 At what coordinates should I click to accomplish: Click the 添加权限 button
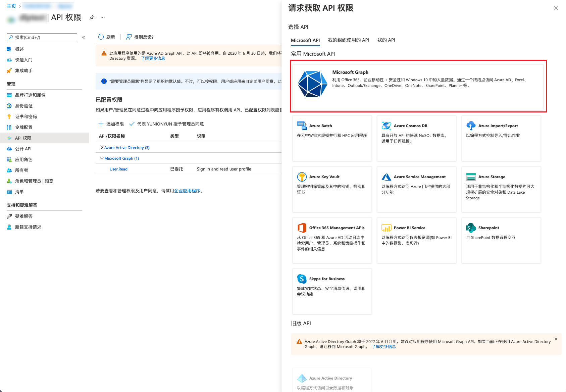[x=111, y=124]
